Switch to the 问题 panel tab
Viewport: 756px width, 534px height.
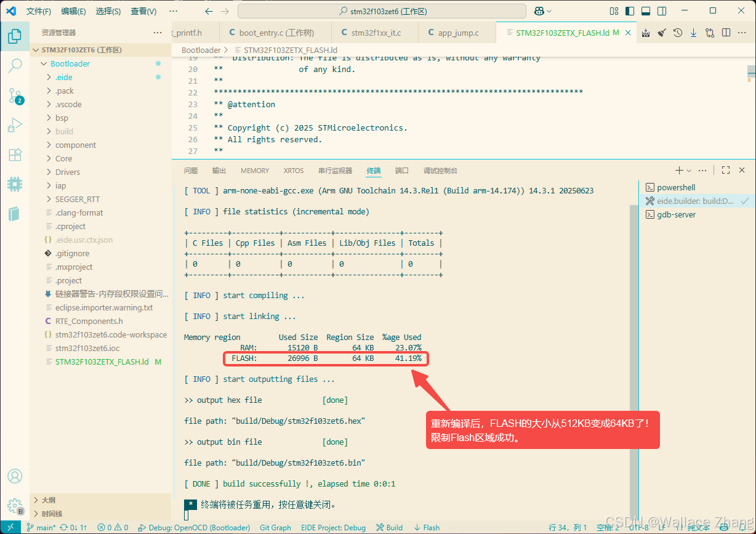pyautogui.click(x=191, y=171)
